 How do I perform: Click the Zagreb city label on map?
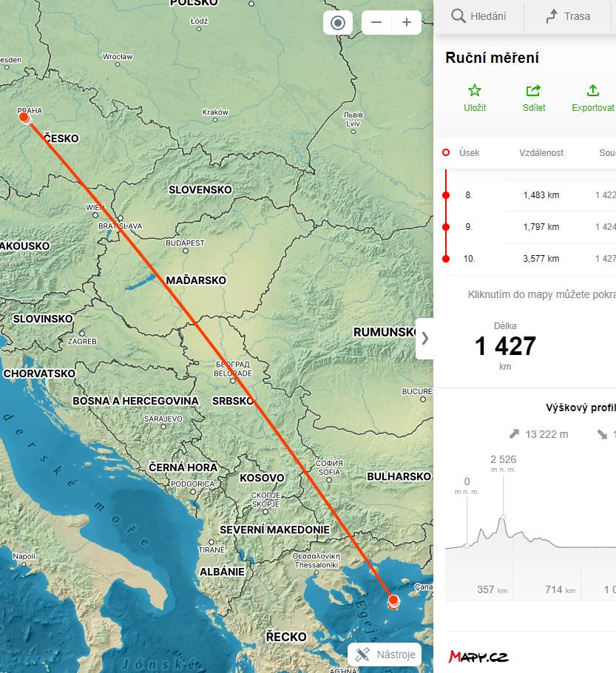pos(82,341)
